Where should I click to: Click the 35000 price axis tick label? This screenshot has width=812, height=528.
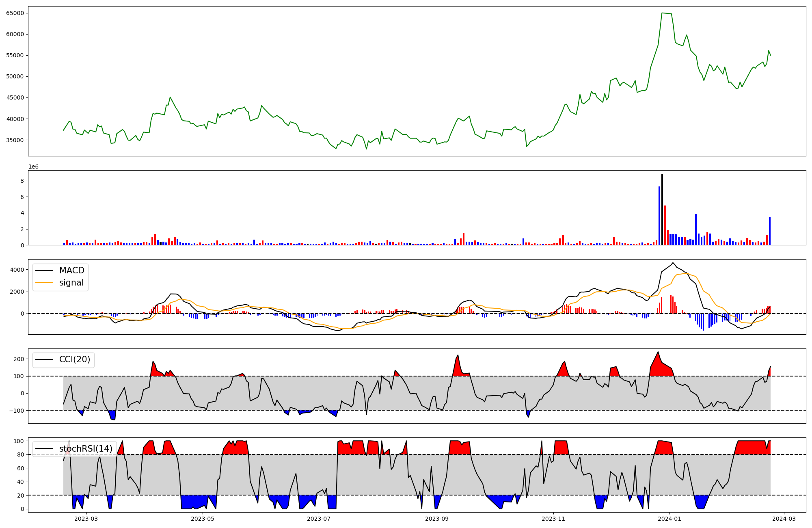pos(15,140)
